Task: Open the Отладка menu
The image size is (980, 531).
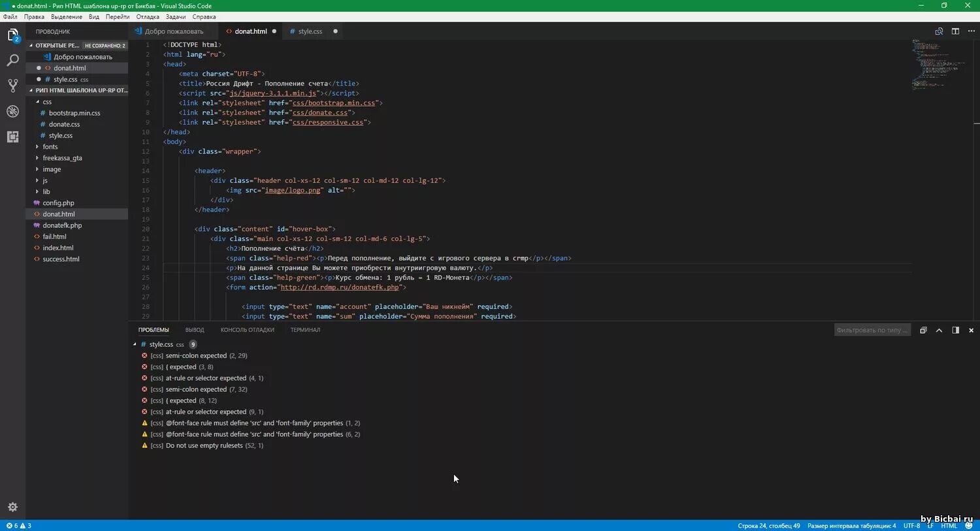Action: 148,17
